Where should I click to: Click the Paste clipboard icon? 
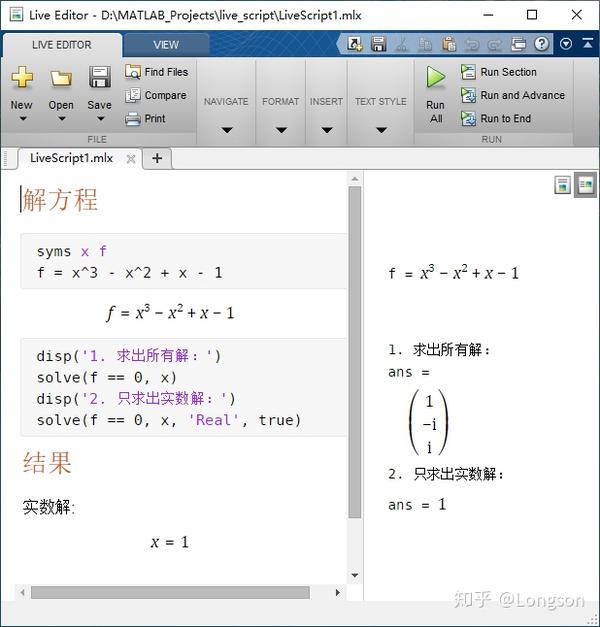(448, 44)
